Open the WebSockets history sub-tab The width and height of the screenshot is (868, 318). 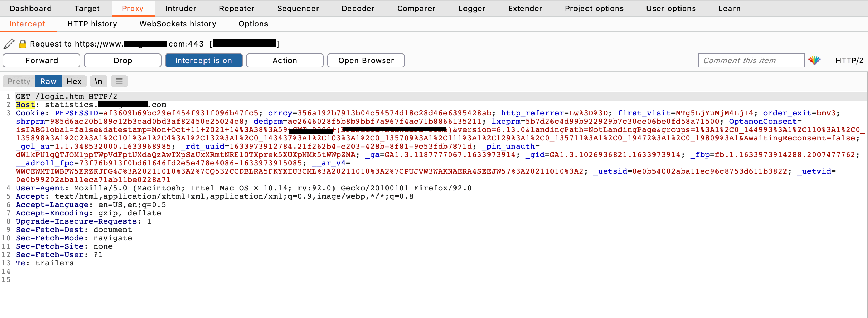tap(178, 24)
